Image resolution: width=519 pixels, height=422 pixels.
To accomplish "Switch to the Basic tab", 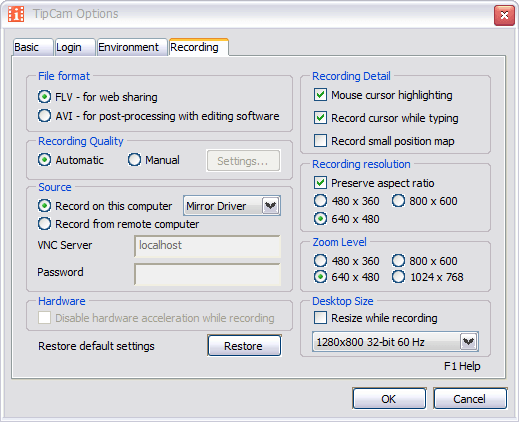I will point(33,47).
